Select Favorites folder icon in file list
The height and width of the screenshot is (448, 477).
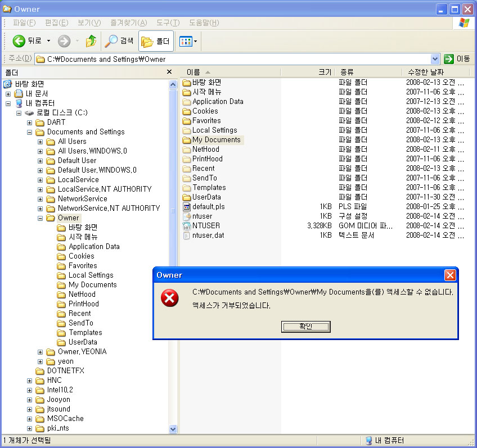(187, 121)
